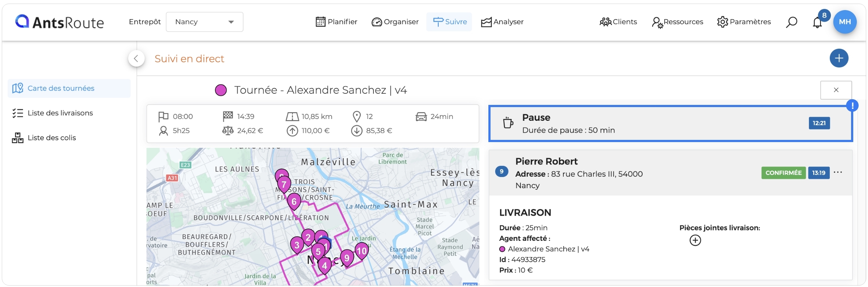Image resolution: width=868 pixels, height=287 pixels.
Task: Click the Tournée - Alexandre Sanchez title
Action: click(x=321, y=90)
